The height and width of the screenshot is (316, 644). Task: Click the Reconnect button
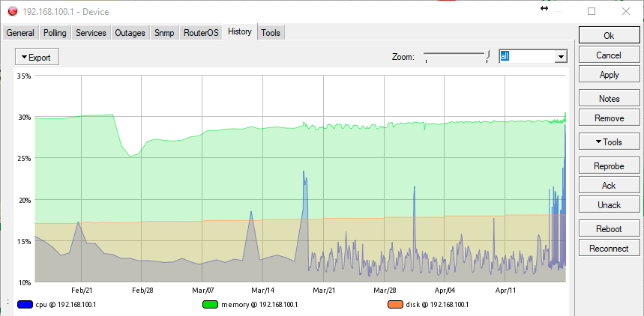[609, 249]
